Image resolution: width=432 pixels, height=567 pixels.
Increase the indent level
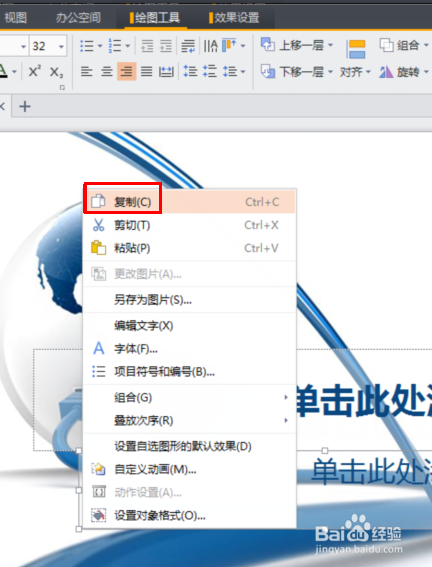[x=166, y=46]
